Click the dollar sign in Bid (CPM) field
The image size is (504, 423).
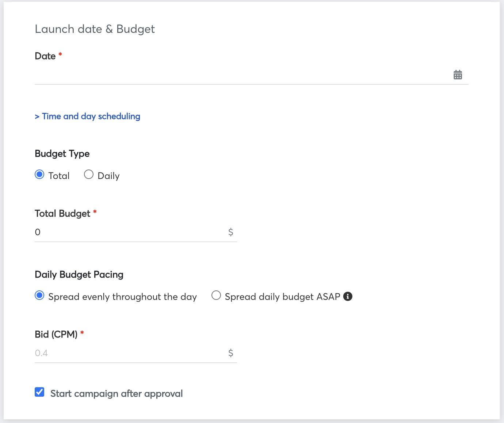(231, 353)
